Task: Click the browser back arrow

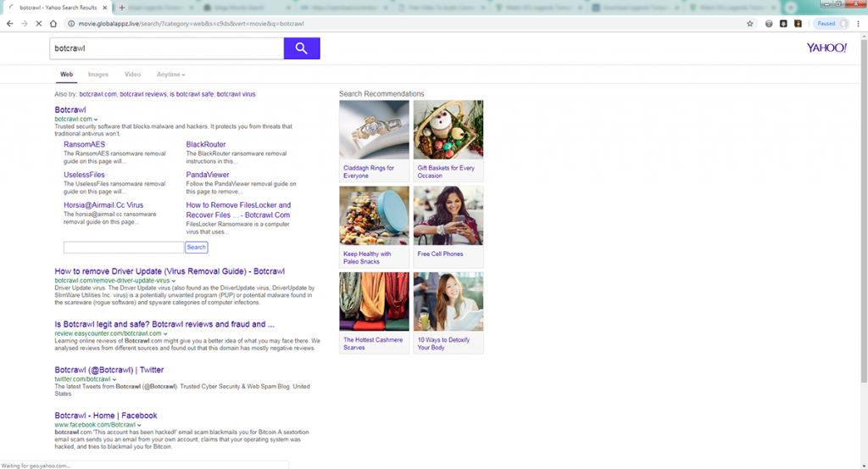Action: point(9,24)
